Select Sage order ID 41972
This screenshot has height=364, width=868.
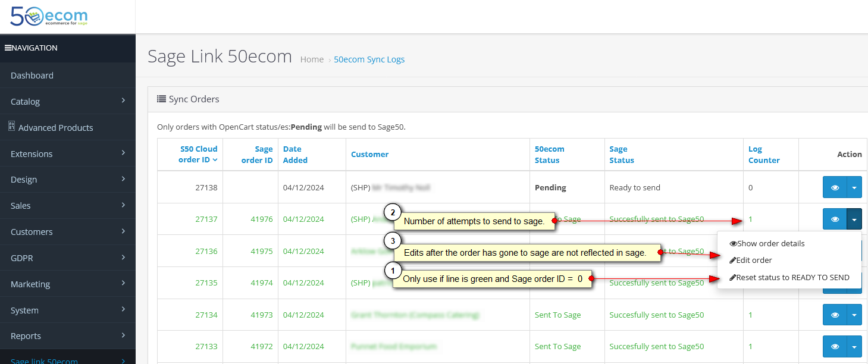262,346
